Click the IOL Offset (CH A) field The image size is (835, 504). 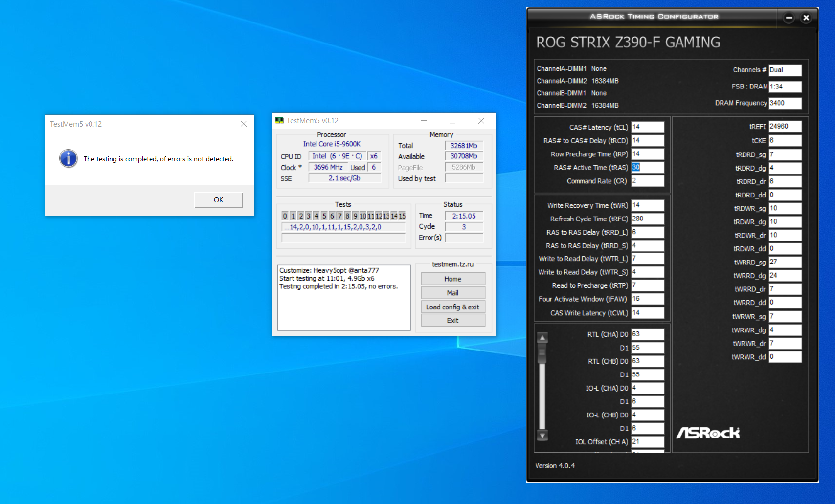coord(648,442)
